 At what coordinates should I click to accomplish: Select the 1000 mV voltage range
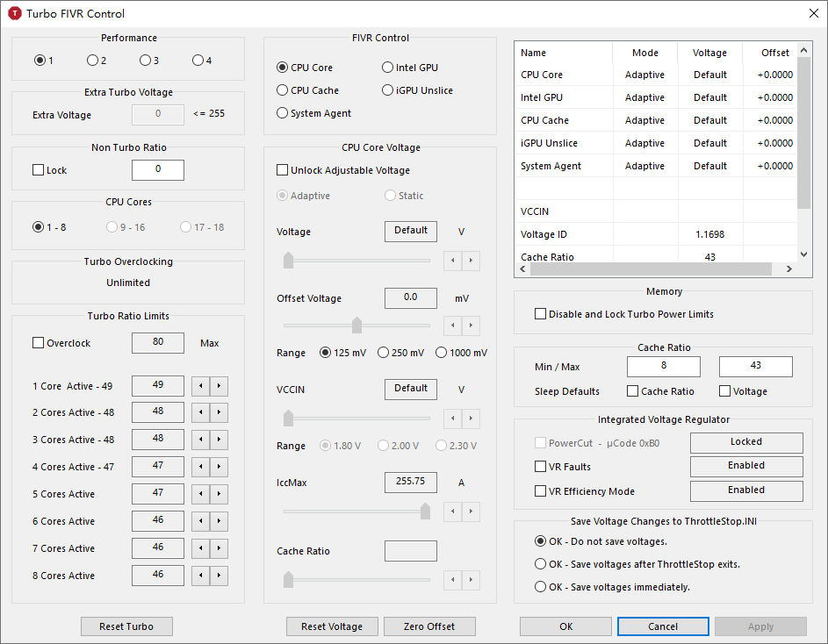[x=443, y=352]
